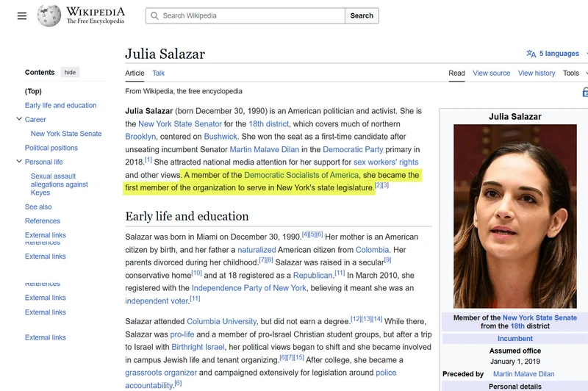Open the New York State Senator link
This screenshot has height=391, width=588.
click(x=180, y=123)
